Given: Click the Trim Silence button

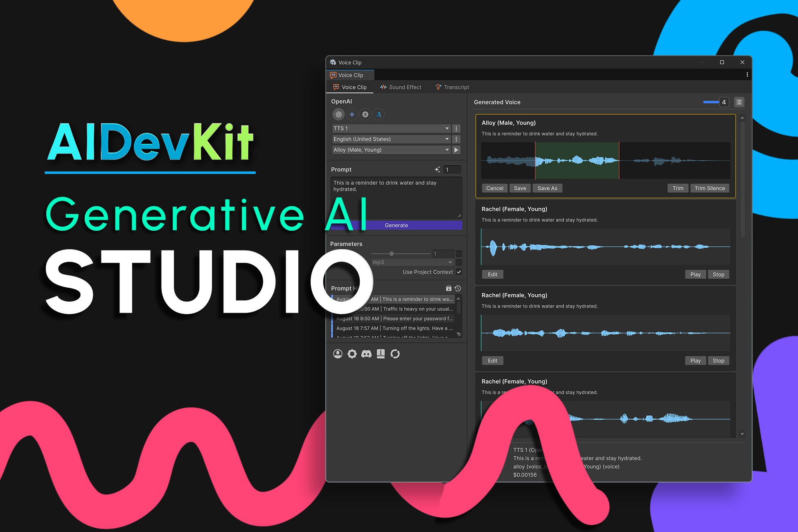Looking at the screenshot, I should (710, 188).
